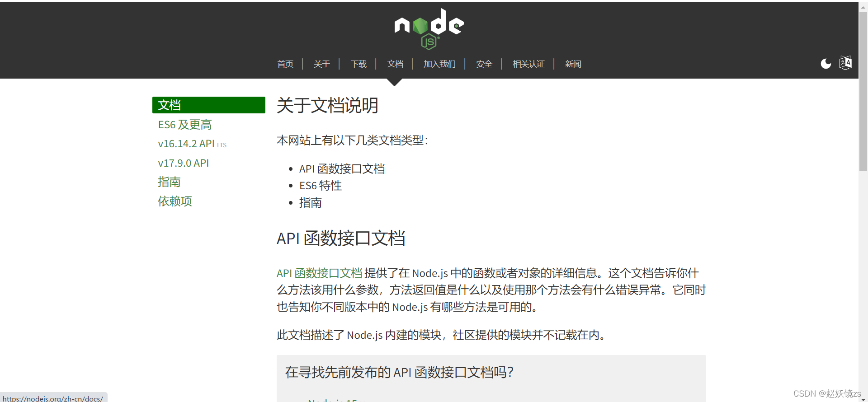Open 加入我们 navigation item
This screenshot has width=868, height=402.
(x=439, y=64)
